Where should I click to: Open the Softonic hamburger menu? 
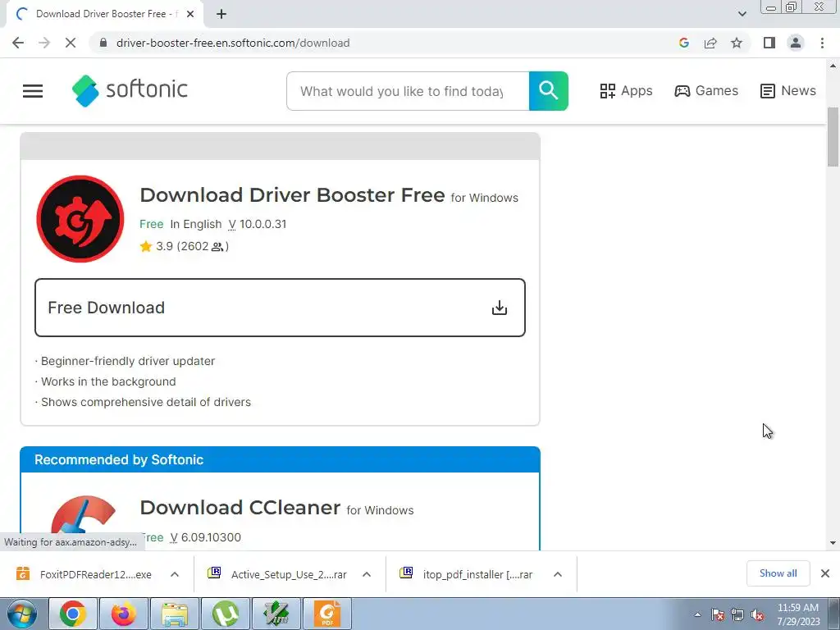click(32, 91)
